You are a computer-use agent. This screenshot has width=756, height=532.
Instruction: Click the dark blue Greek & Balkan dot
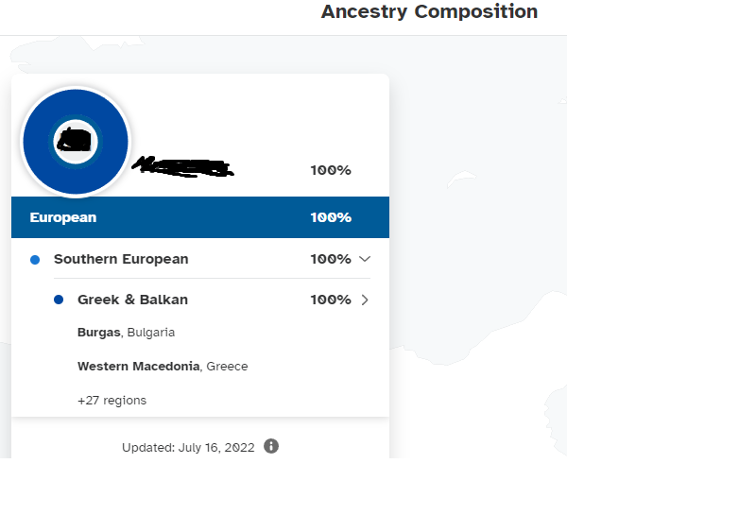tap(59, 300)
